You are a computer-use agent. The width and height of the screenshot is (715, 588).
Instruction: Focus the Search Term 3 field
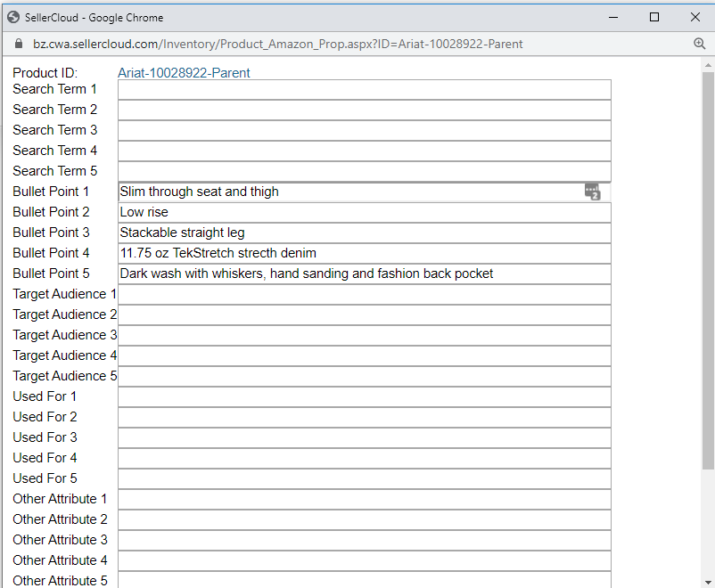[365, 131]
